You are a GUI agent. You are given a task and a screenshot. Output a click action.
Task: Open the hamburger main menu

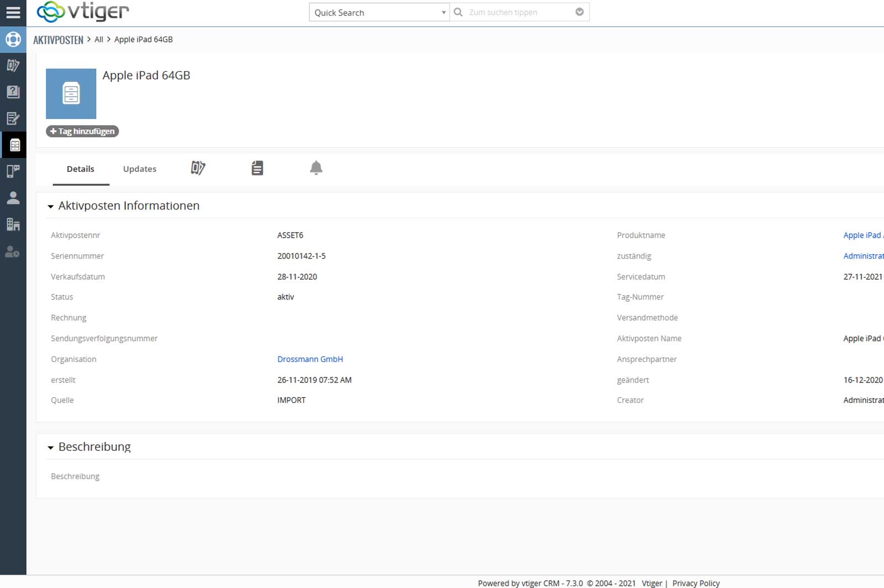click(x=13, y=12)
